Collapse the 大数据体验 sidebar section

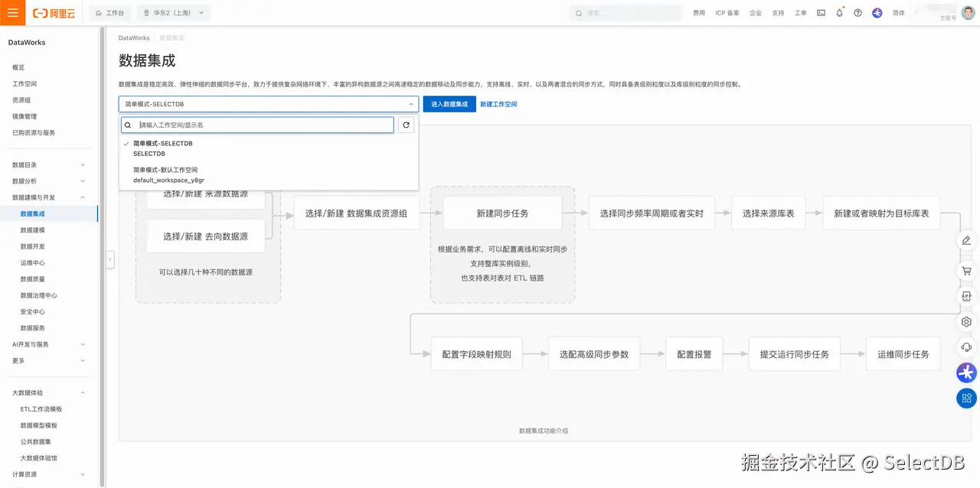(51, 392)
